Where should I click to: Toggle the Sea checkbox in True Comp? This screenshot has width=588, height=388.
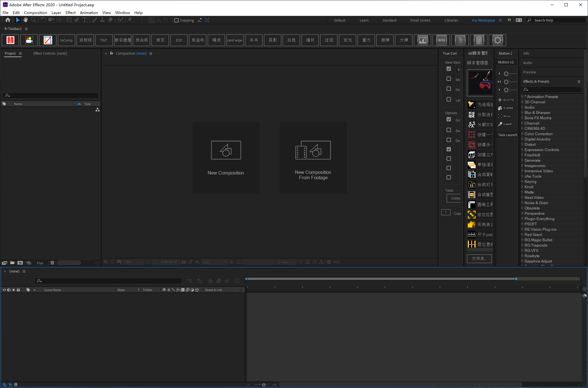449,79
